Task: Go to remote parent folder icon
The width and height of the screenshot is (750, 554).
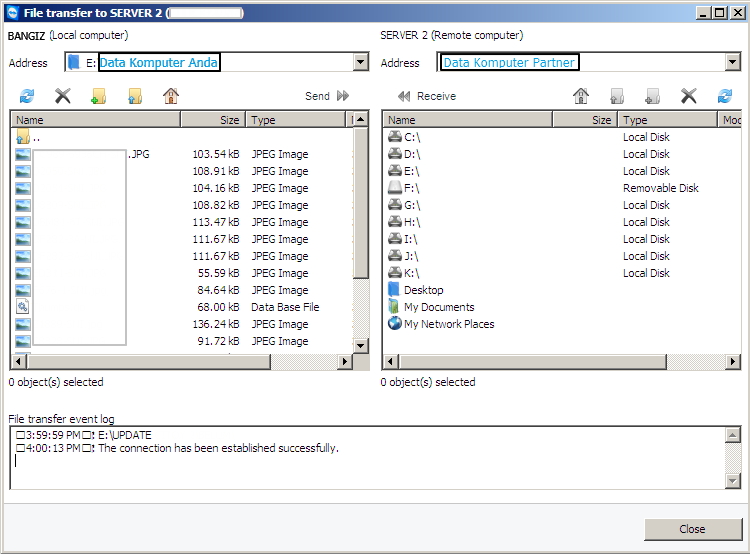Action: tap(617, 96)
